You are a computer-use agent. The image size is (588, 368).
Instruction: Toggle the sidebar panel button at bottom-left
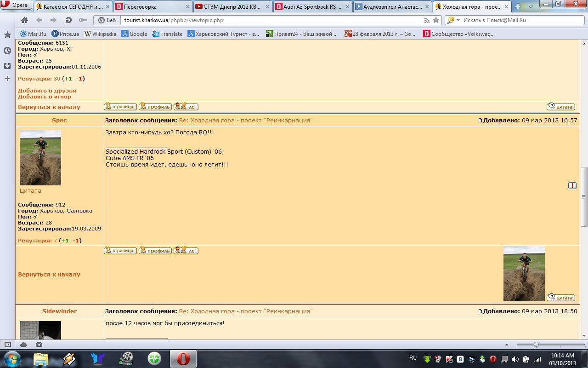coord(7,345)
